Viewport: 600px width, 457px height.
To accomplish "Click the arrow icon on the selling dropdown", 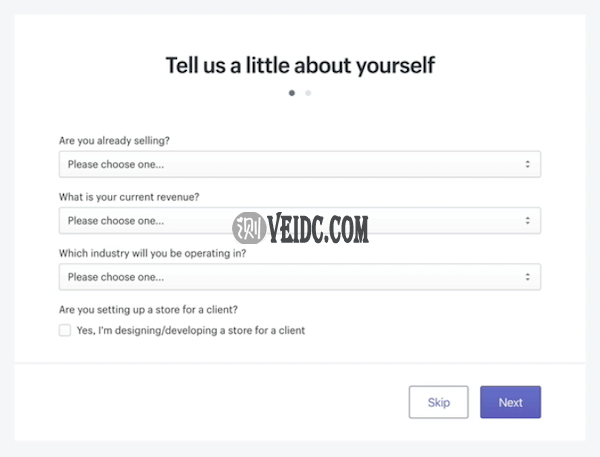I will [527, 164].
